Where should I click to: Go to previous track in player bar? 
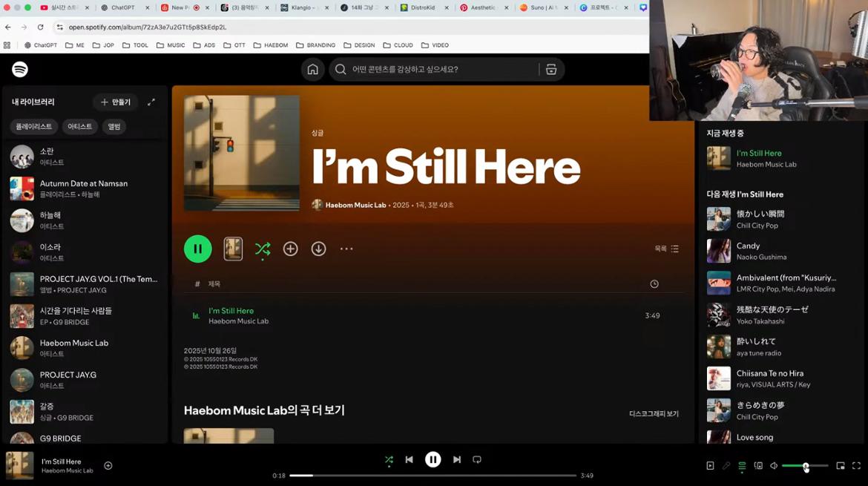409,460
